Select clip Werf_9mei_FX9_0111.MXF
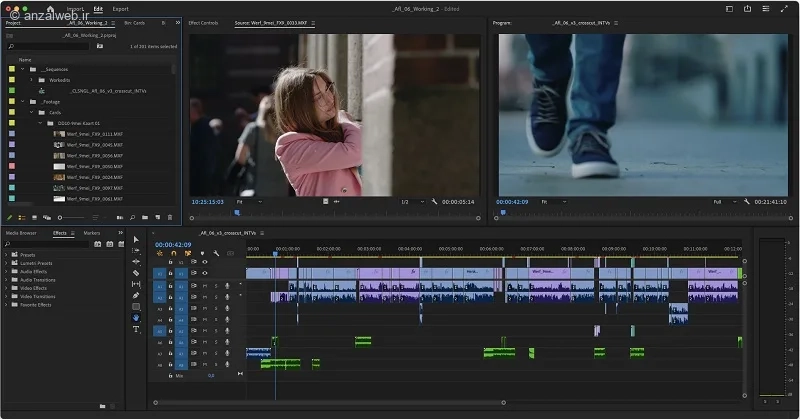The image size is (800, 419). (95, 134)
